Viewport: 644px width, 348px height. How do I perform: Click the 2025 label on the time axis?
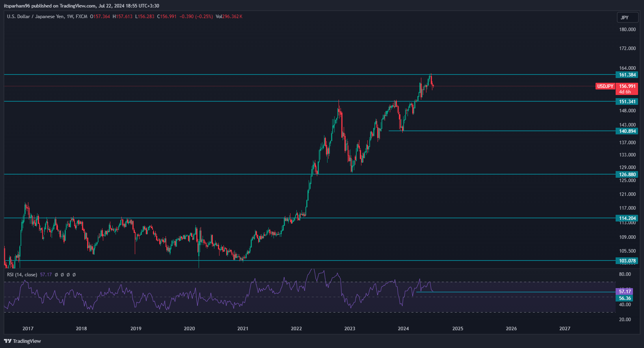click(x=458, y=329)
